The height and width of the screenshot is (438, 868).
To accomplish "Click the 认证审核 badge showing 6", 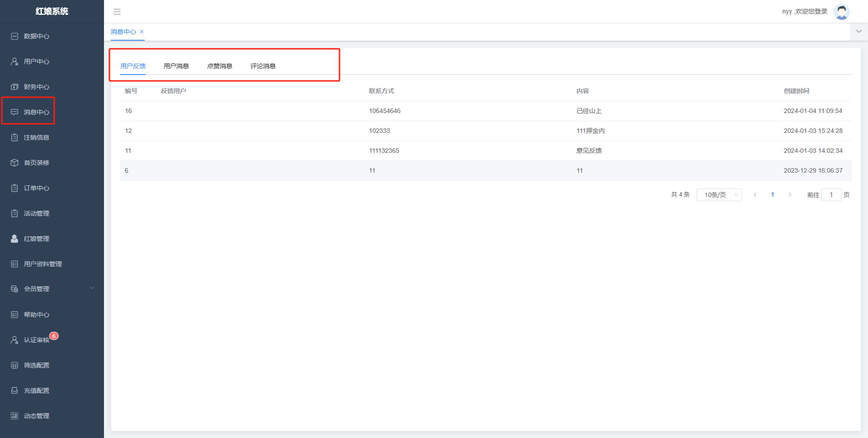I will (x=54, y=336).
